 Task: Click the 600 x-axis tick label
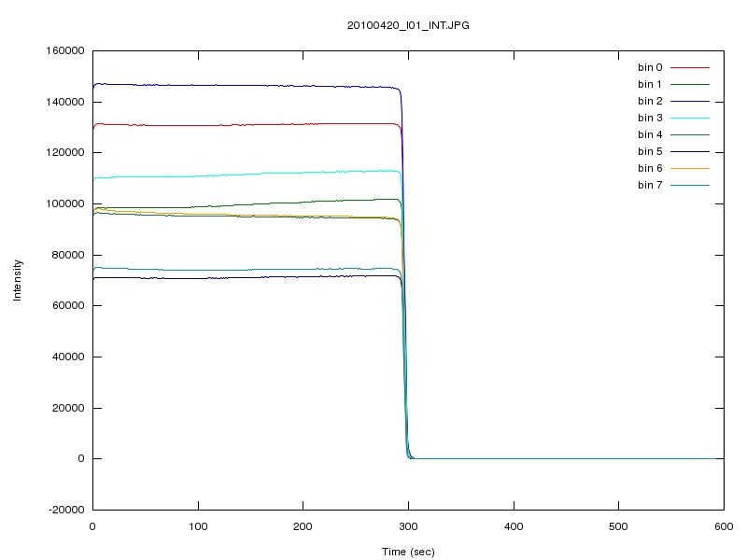coord(724,526)
